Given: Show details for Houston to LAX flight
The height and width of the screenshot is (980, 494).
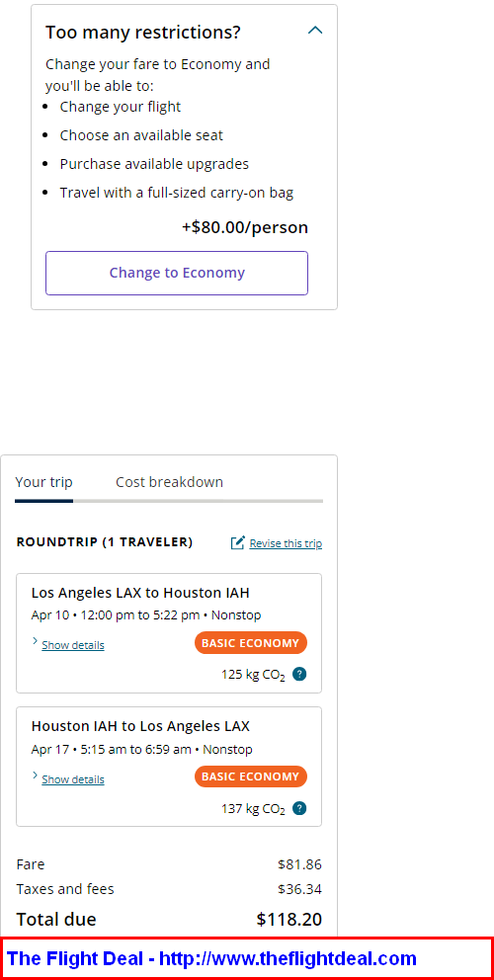Looking at the screenshot, I should pyautogui.click(x=73, y=779).
